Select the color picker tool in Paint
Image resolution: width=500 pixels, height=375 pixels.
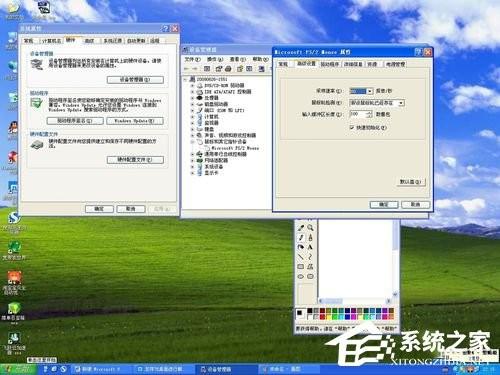(x=301, y=228)
